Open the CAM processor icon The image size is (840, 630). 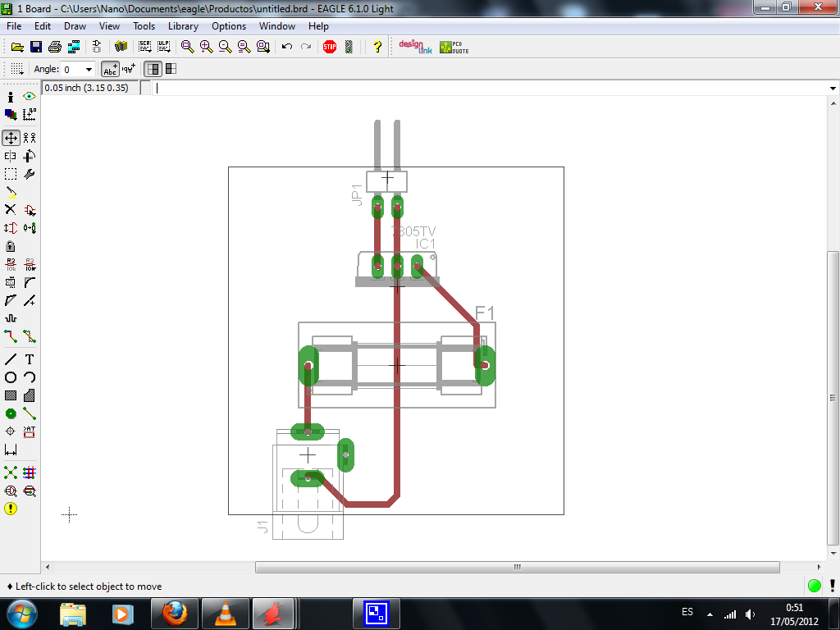coord(74,47)
